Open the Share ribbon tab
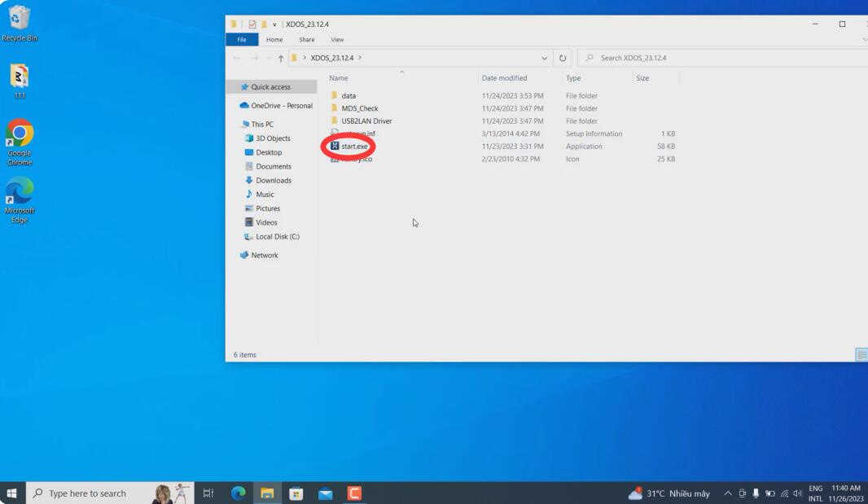The width and height of the screenshot is (868, 504). (307, 39)
